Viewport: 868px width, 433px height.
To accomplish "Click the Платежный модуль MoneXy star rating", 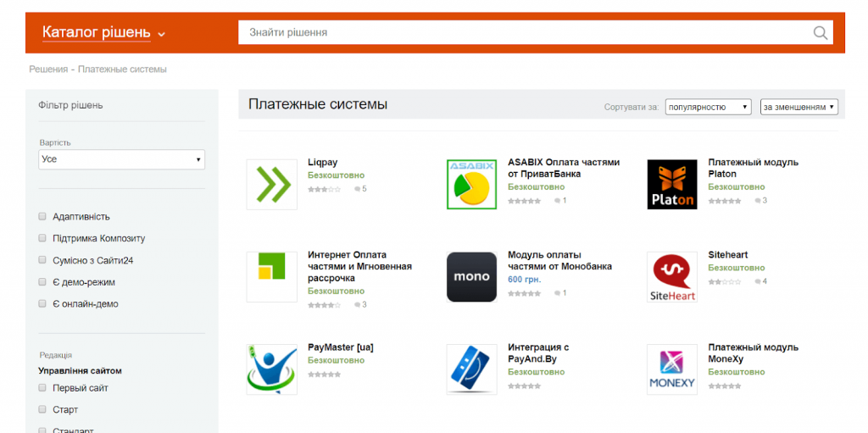I will coord(725,386).
